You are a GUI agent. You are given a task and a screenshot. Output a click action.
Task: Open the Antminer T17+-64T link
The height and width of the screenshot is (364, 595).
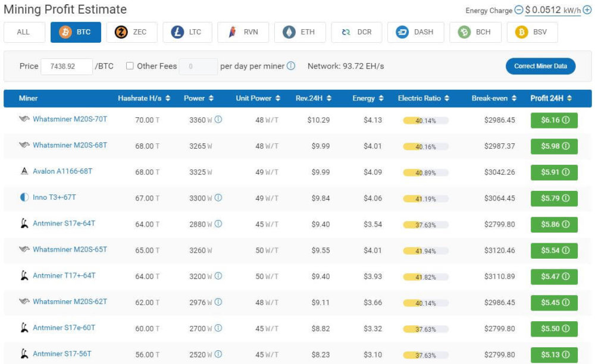pos(64,275)
